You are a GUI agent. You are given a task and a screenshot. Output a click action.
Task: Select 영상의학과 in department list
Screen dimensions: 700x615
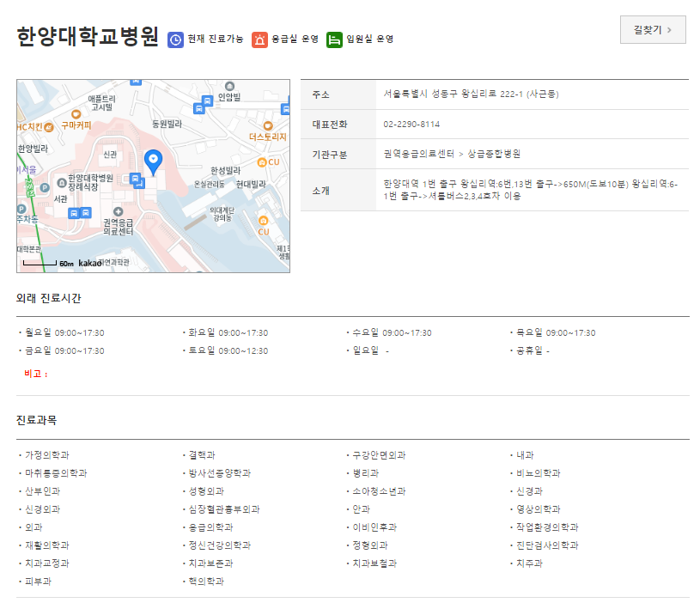(x=538, y=509)
